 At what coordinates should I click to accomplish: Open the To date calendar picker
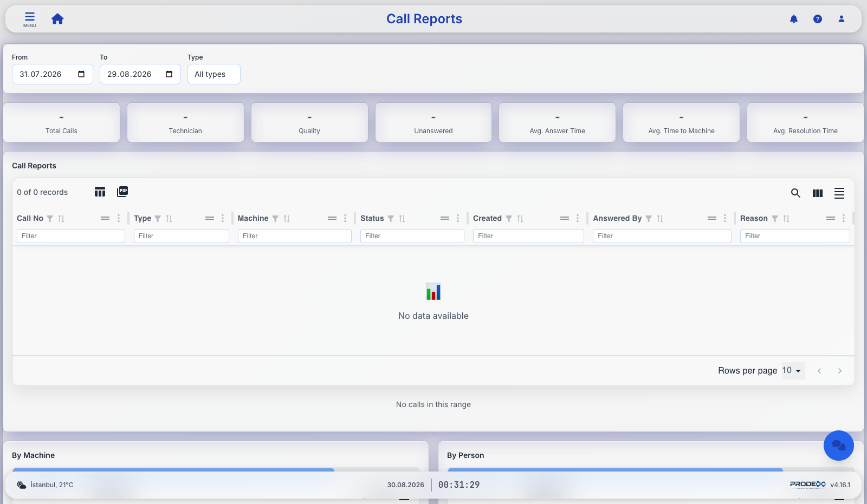pos(169,74)
